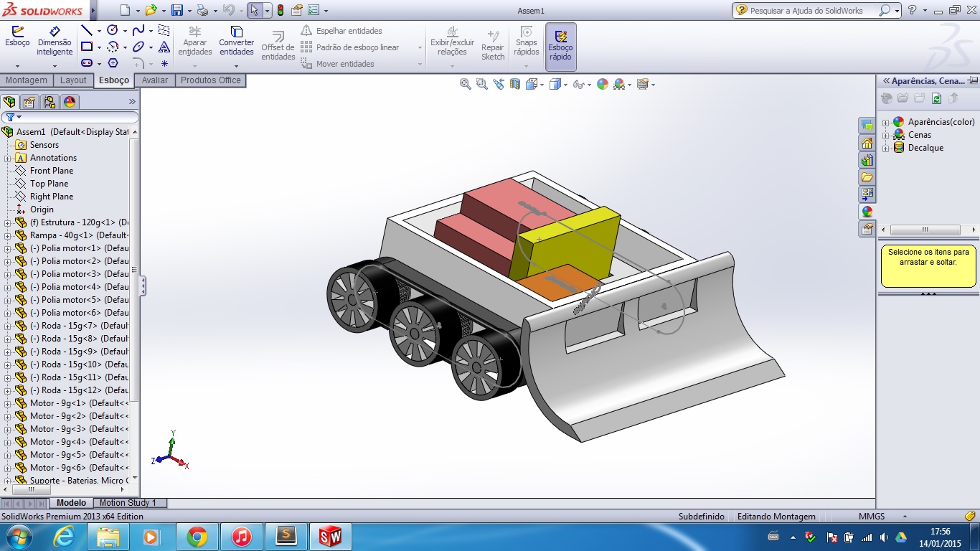Image resolution: width=980 pixels, height=551 pixels.
Task: Switch to the Avaliar tab
Action: 155,80
